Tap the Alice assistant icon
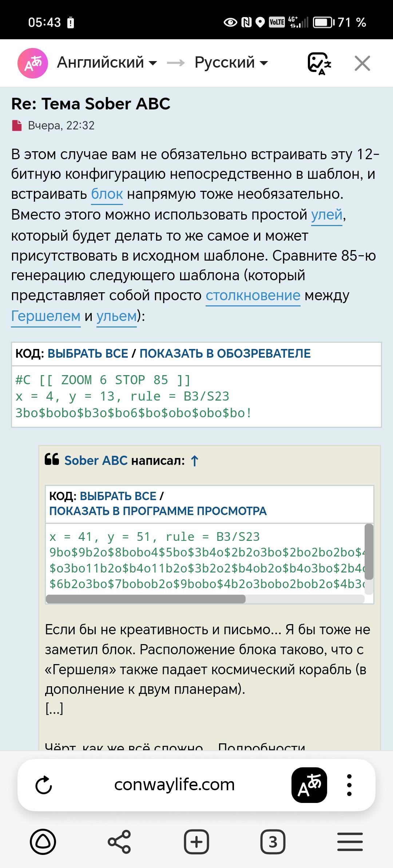Viewport: 393px width, 868px height. [43, 842]
